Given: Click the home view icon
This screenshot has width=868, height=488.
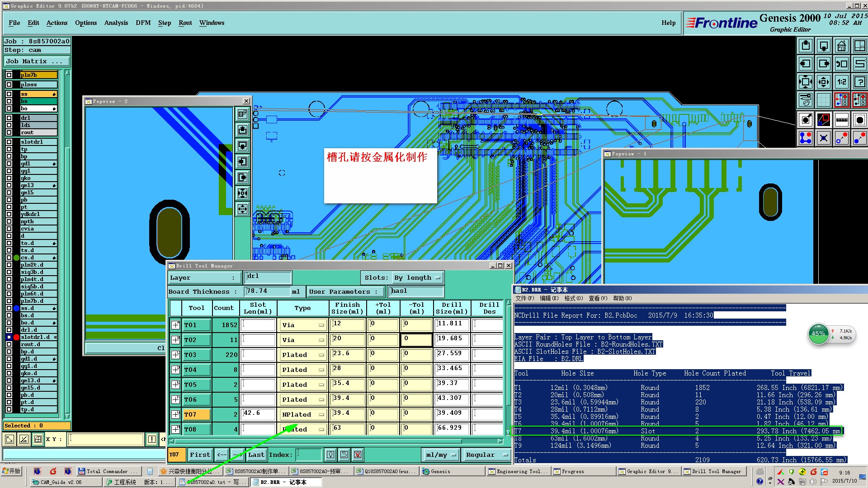Looking at the screenshot, I should click(x=841, y=46).
